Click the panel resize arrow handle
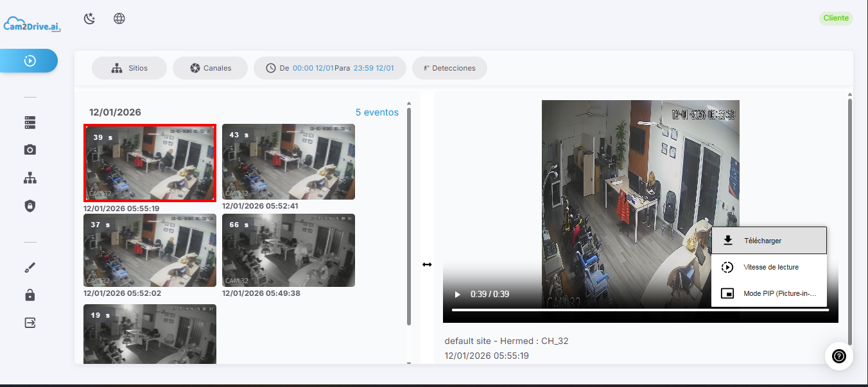Screen dimensions: 868x387 (x=427, y=264)
